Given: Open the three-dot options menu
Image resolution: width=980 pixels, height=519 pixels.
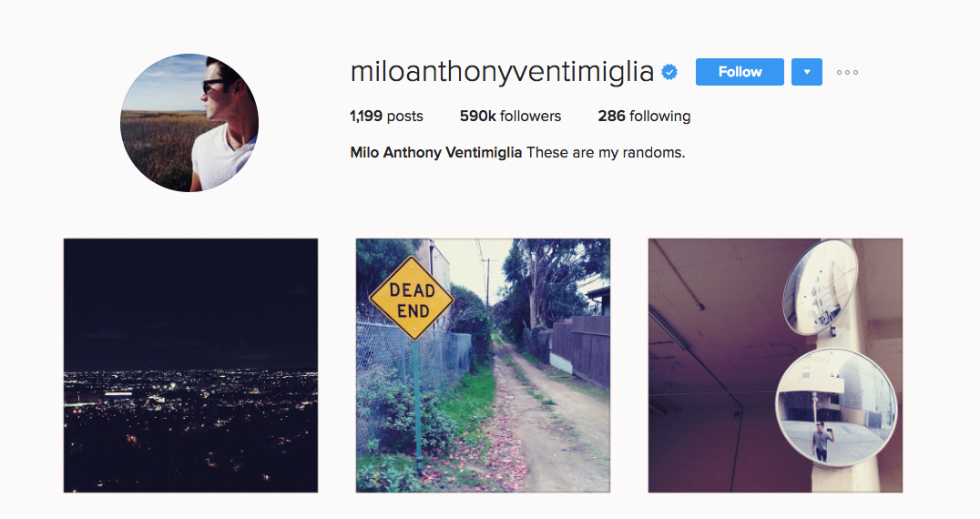Looking at the screenshot, I should point(848,73).
